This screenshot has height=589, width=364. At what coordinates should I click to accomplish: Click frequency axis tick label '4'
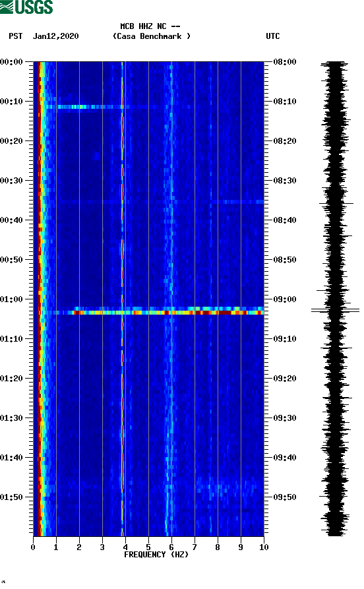coord(125,547)
